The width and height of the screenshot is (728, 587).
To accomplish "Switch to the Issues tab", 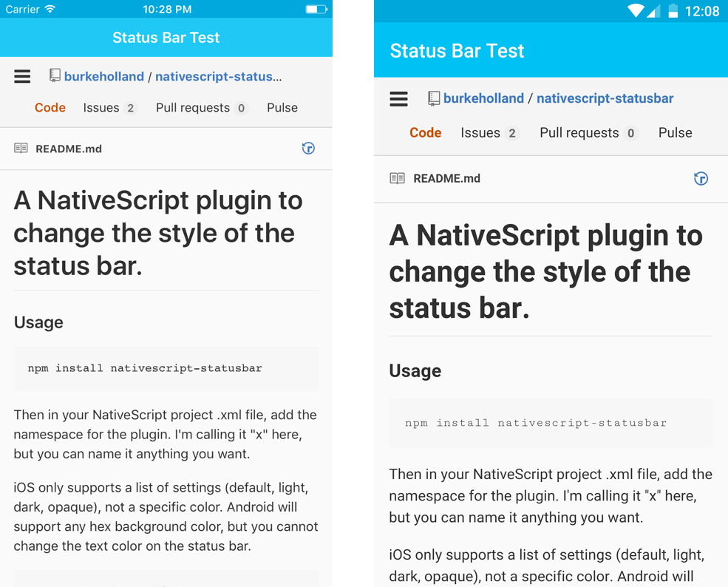I will tap(100, 107).
